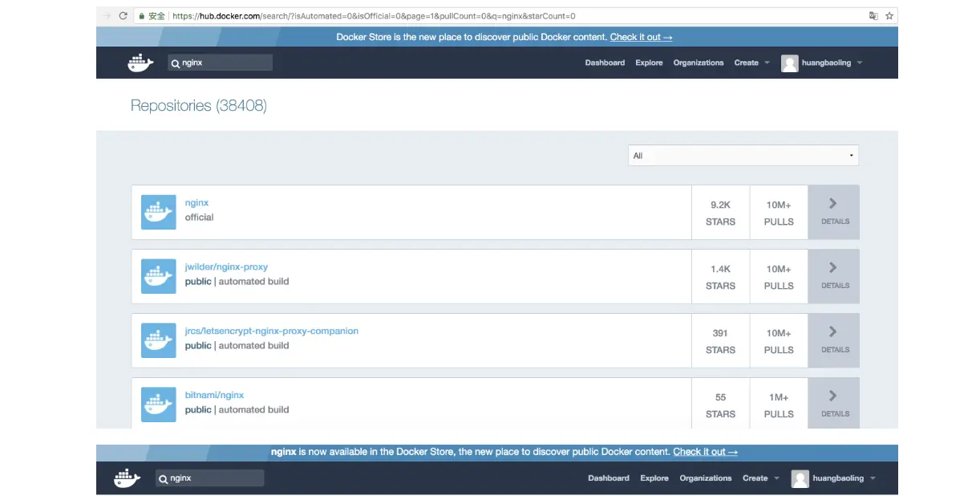Click the secure padlock icon in address bar
This screenshot has width=980, height=496.
141,16
